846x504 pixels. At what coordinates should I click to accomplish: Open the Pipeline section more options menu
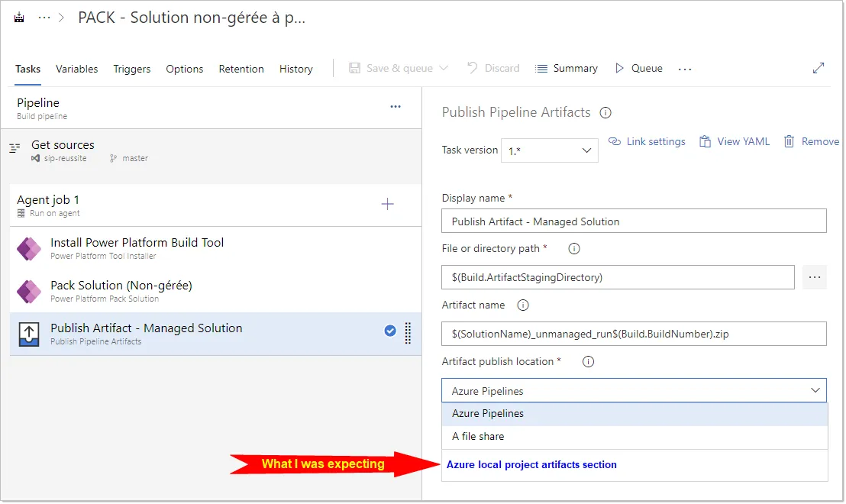(396, 106)
